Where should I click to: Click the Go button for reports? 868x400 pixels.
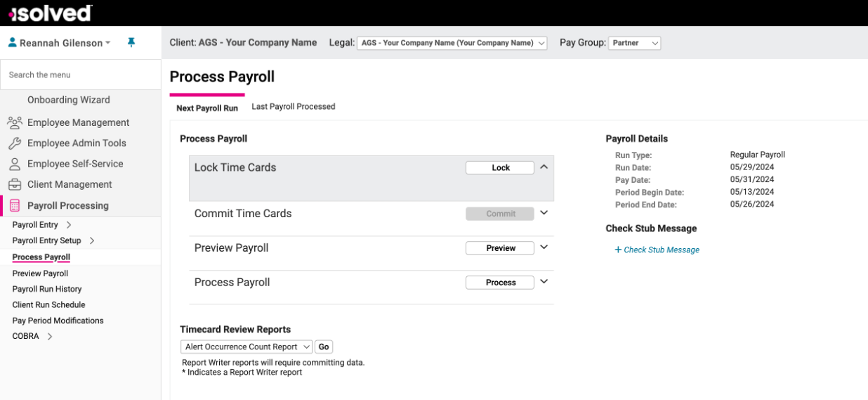pos(324,347)
